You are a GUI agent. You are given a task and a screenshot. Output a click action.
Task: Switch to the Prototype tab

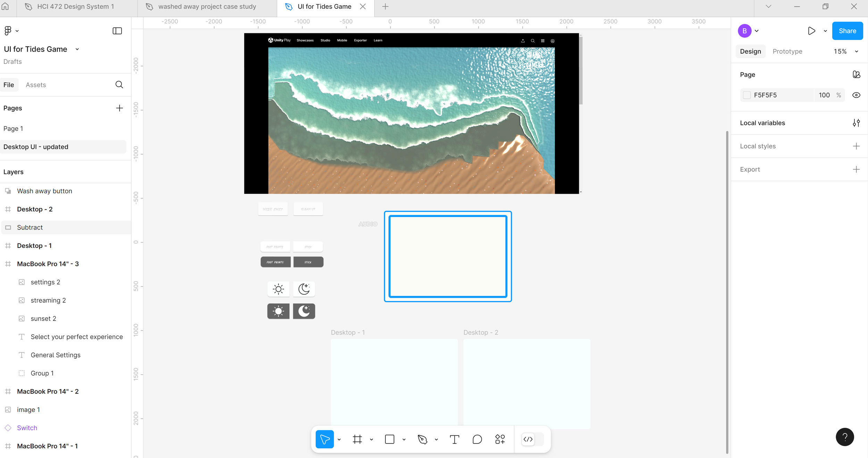point(787,51)
